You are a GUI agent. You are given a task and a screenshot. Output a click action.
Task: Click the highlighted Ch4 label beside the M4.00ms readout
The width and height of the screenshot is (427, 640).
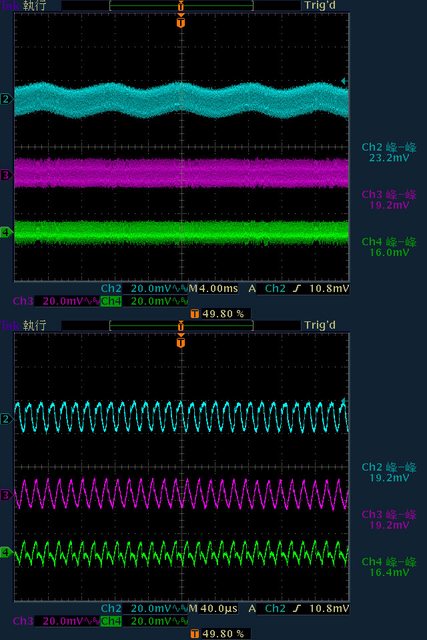pos(111,301)
